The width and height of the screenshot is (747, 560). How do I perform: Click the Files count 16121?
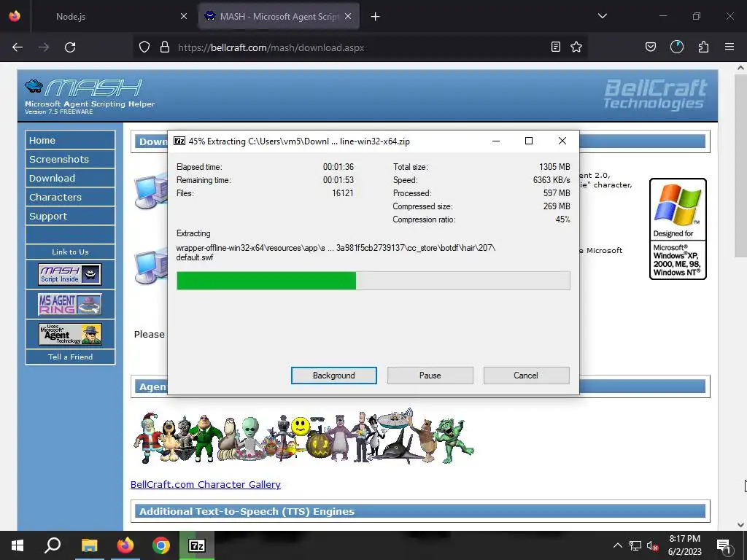point(343,193)
